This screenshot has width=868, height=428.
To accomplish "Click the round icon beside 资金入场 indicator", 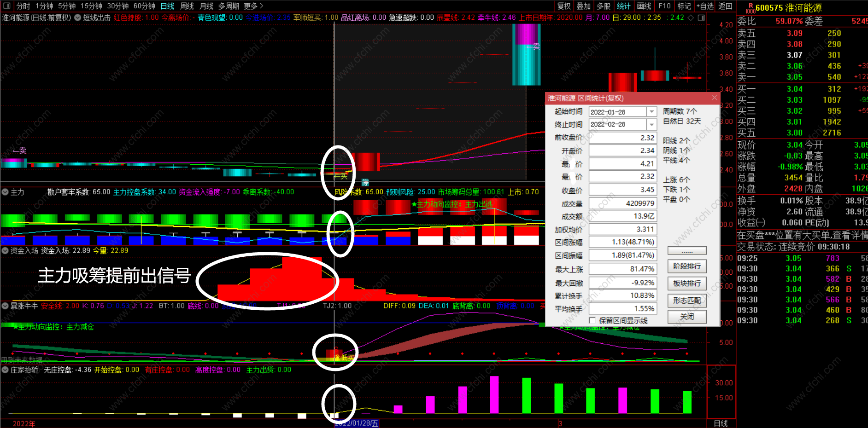I will [5, 250].
